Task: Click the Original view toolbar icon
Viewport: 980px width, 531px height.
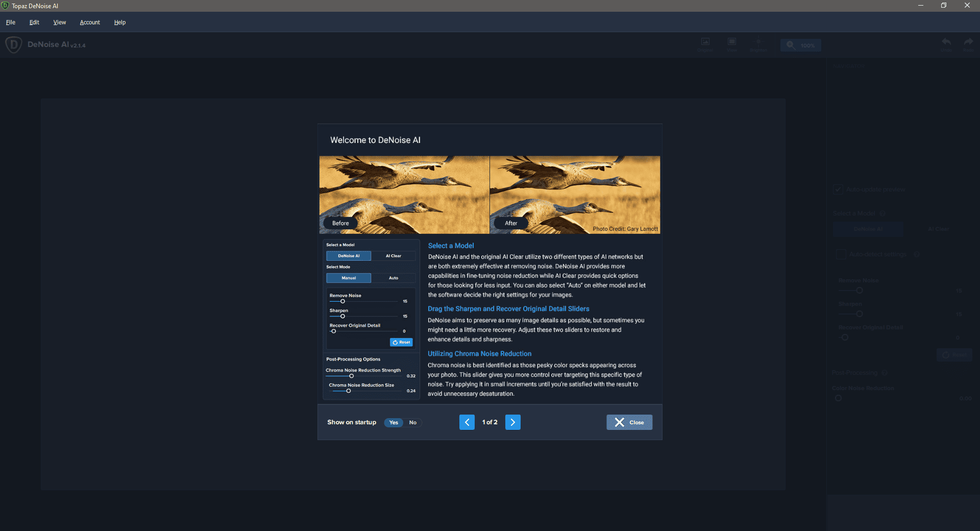Action: 705,44
